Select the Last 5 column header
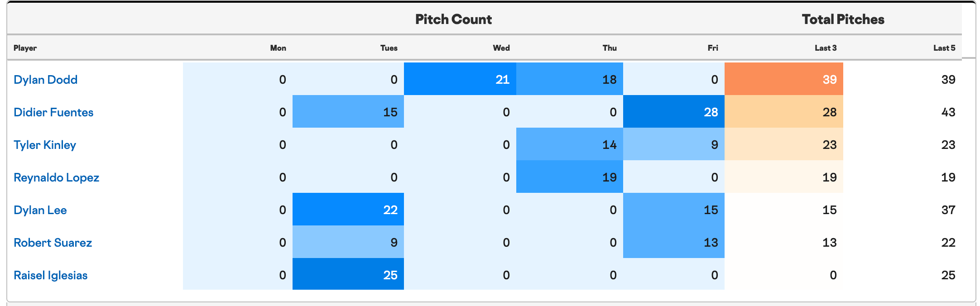The image size is (980, 306). 944,48
